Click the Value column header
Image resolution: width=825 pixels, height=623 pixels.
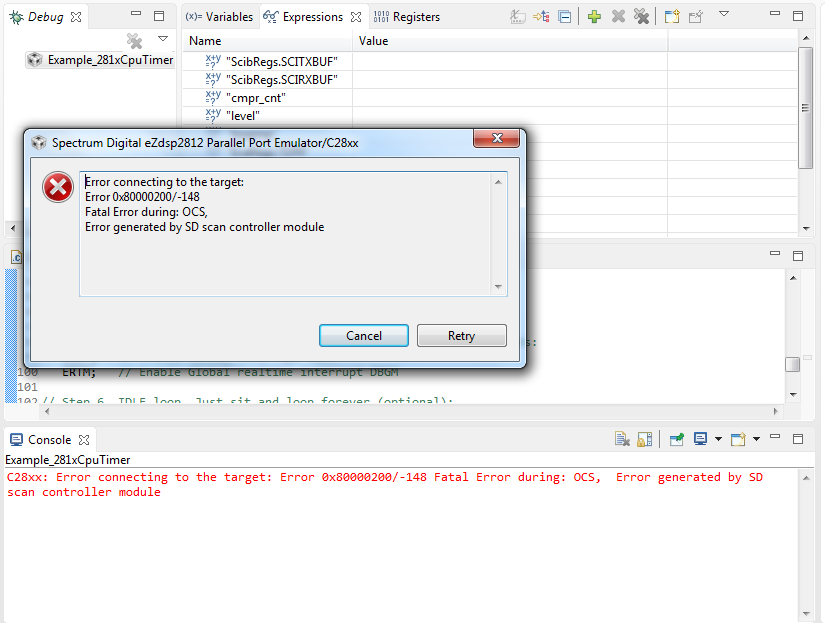coord(510,41)
